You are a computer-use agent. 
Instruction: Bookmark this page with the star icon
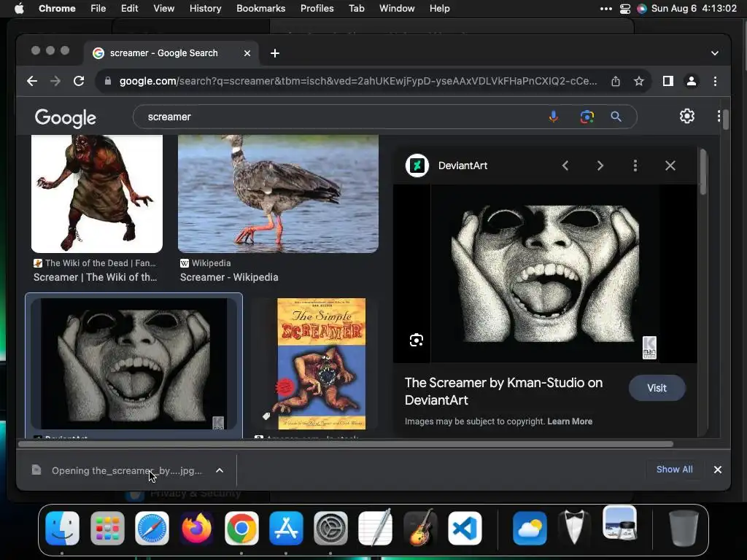[x=639, y=81]
